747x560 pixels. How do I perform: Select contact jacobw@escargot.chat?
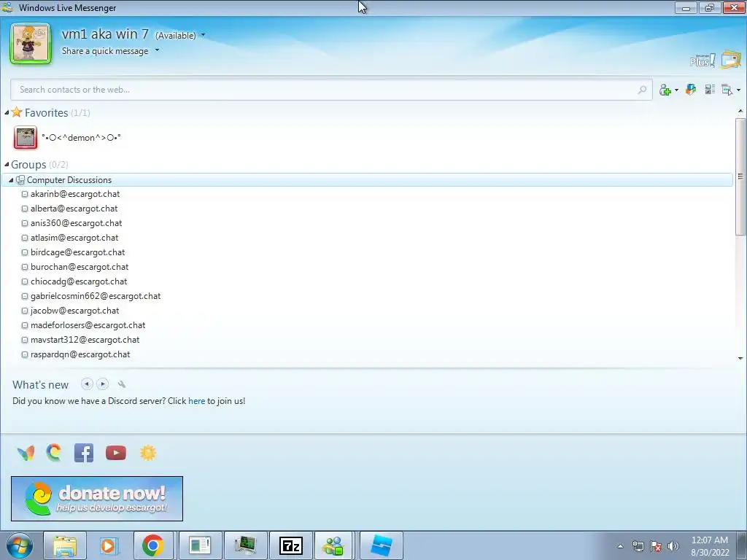[75, 311]
